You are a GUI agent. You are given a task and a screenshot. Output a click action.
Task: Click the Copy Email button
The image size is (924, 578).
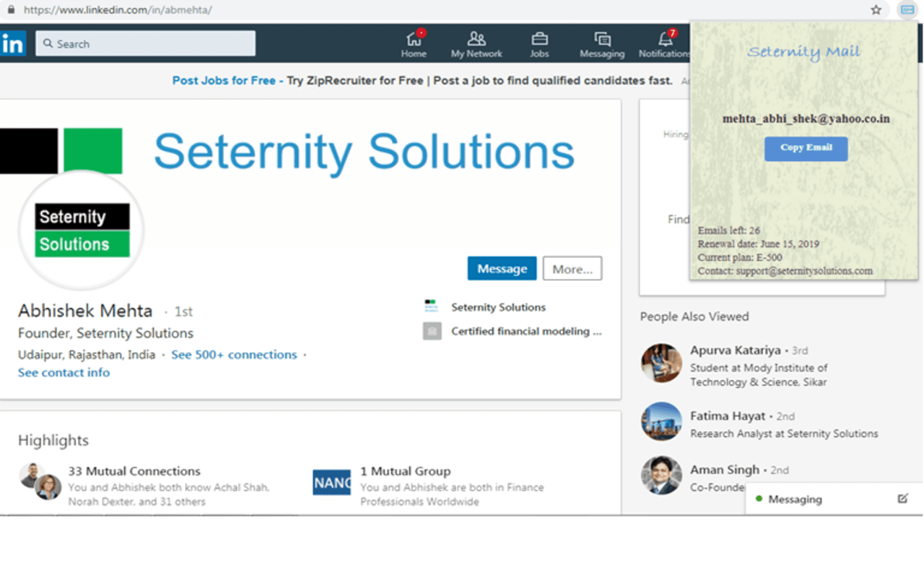tap(806, 149)
